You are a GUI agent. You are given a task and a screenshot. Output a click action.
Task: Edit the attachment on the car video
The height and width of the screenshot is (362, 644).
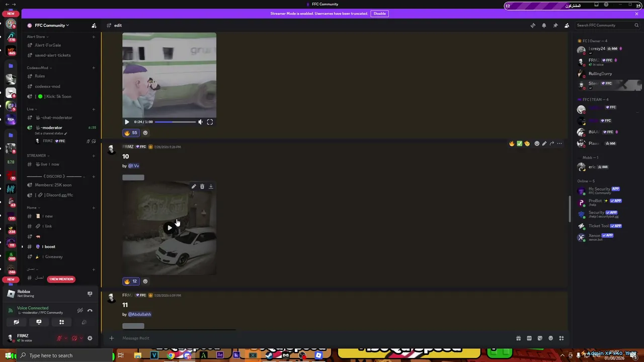pyautogui.click(x=194, y=187)
